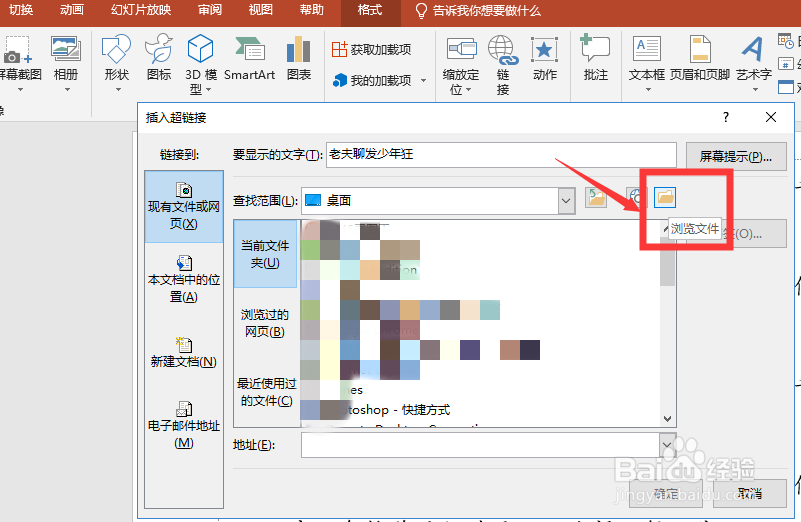801x522 pixels.
Task: Expand the Address dropdown arrow
Action: 667,445
